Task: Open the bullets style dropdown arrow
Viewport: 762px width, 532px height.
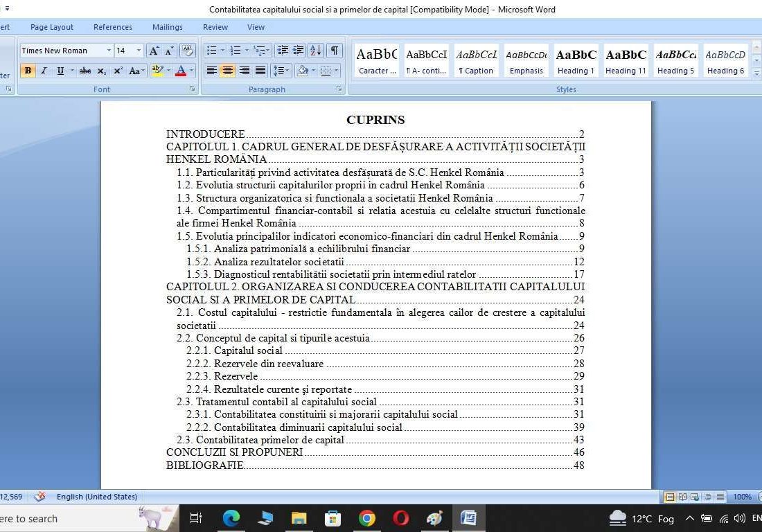Action: click(222, 51)
